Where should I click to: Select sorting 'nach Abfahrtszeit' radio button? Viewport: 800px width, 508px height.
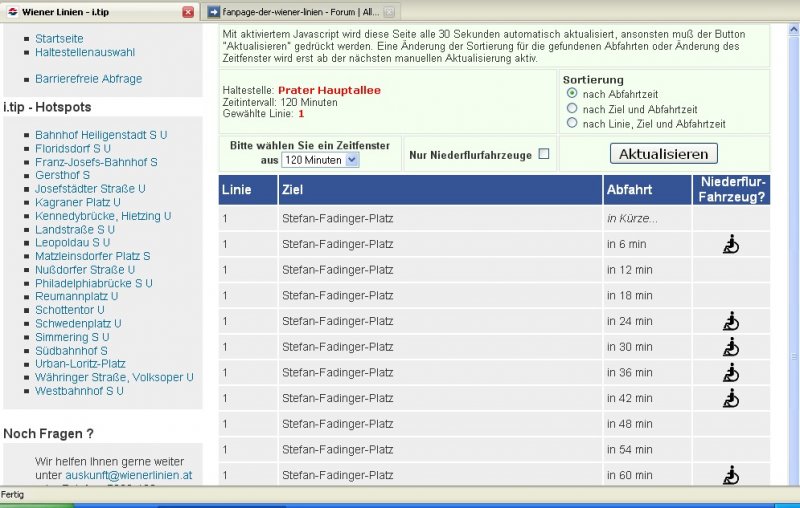click(572, 93)
